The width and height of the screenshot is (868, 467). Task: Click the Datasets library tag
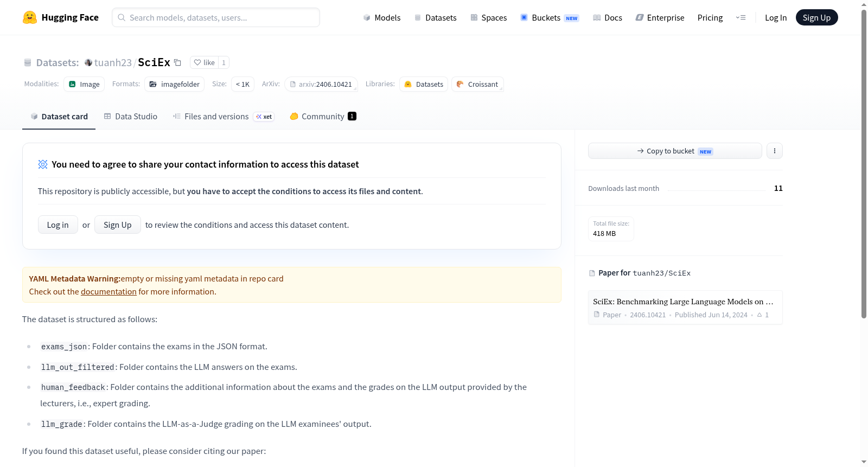point(424,84)
